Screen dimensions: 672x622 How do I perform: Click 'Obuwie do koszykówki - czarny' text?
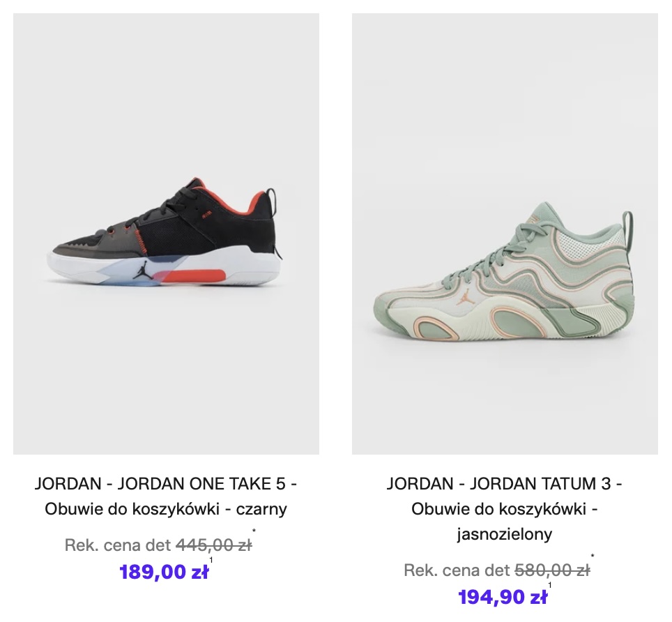(x=166, y=509)
